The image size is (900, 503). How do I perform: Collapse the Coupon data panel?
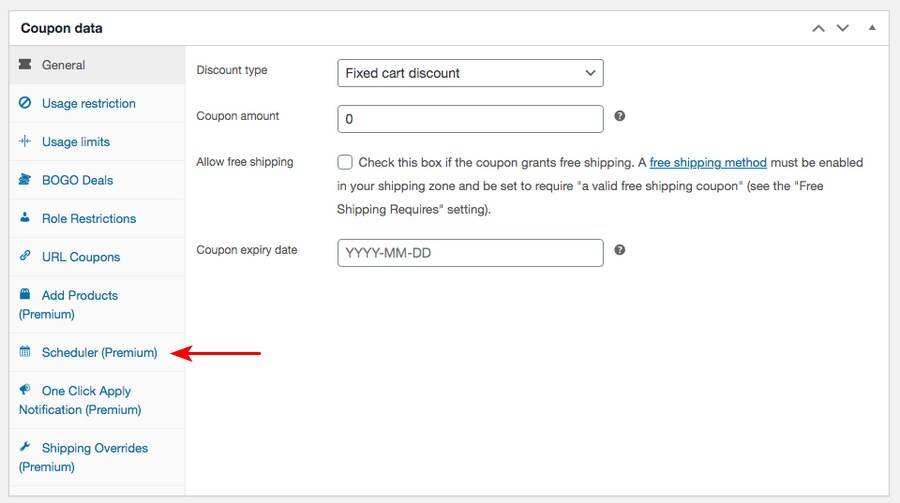872,28
